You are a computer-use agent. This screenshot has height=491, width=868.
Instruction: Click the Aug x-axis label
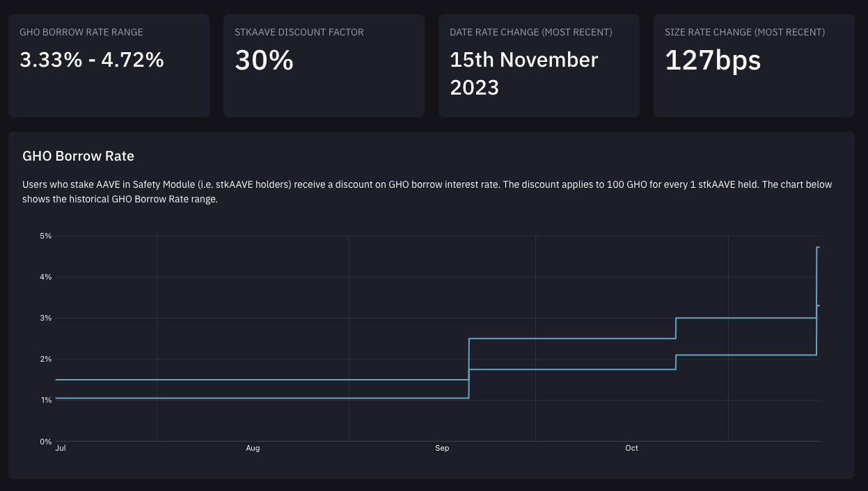click(253, 449)
